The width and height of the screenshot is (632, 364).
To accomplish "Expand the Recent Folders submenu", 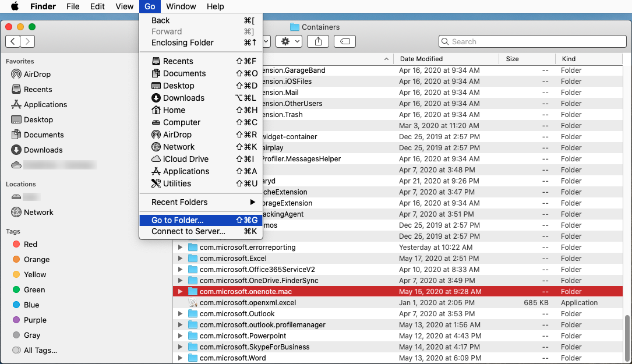I will (201, 202).
